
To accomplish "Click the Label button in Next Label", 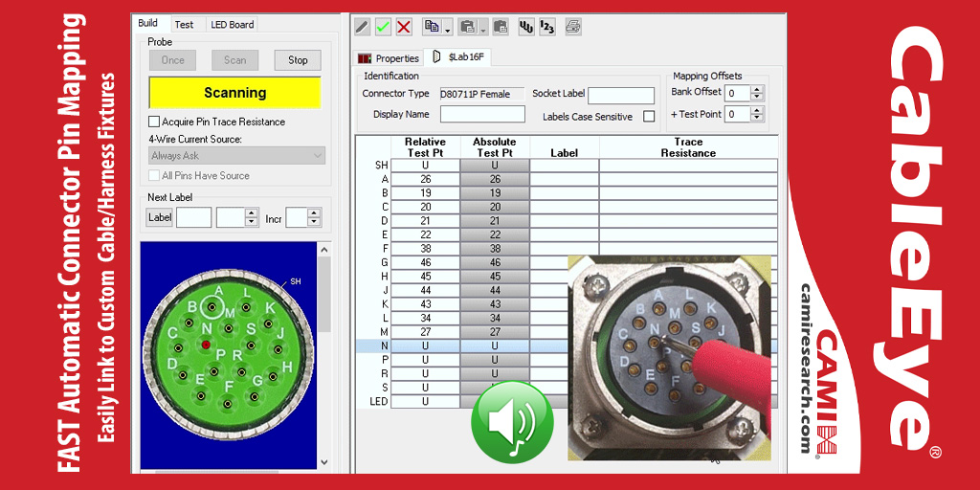I will pos(160,217).
